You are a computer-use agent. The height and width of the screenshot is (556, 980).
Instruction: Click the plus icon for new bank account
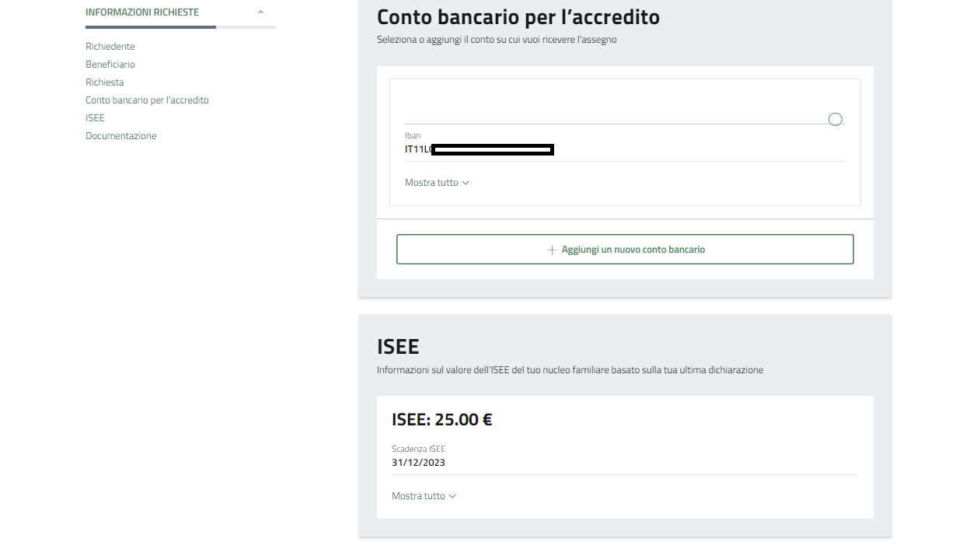[x=552, y=250]
